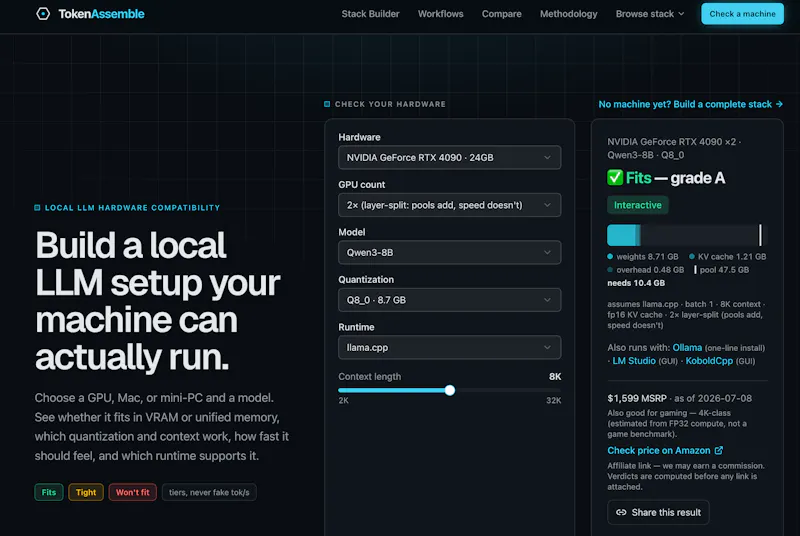800x536 pixels.
Task: Open the LM Studio link
Action: click(634, 361)
